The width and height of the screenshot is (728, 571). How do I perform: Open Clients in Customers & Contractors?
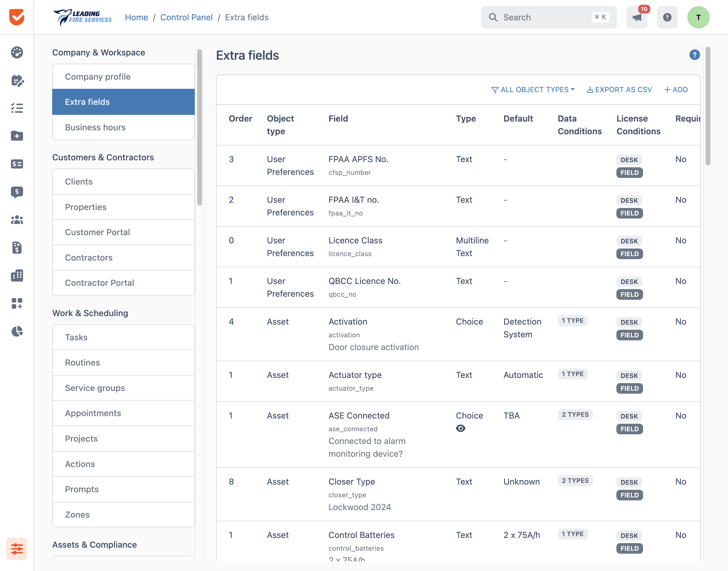coord(123,182)
